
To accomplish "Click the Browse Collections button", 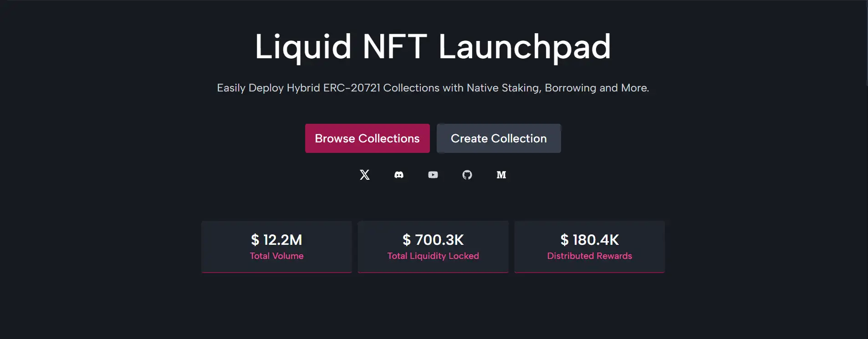I will point(367,138).
